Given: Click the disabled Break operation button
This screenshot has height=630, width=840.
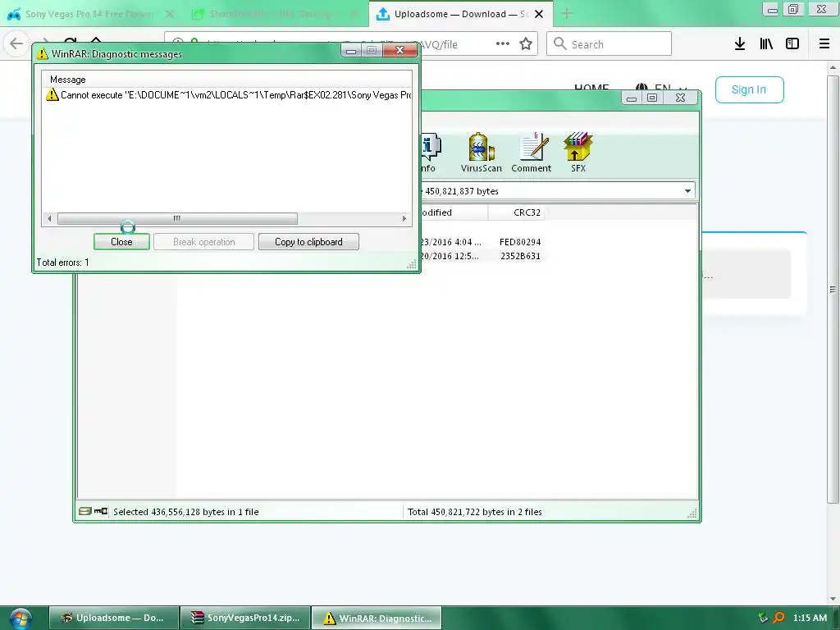Looking at the screenshot, I should tap(203, 242).
